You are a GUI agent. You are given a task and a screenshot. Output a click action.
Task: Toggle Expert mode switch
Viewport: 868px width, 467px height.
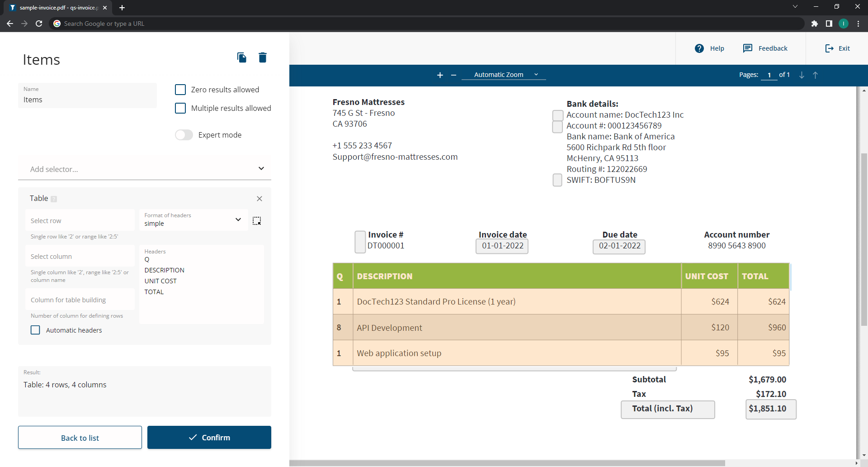tap(184, 135)
